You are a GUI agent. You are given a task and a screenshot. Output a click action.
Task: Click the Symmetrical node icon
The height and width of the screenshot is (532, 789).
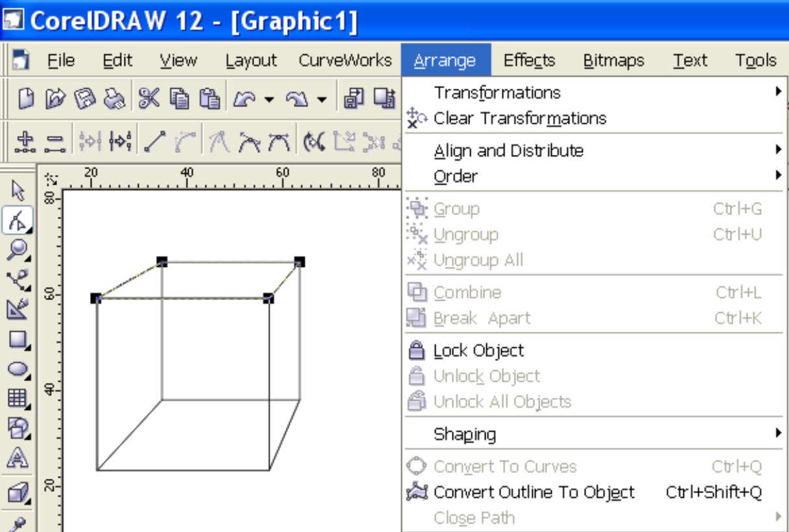pyautogui.click(x=279, y=141)
